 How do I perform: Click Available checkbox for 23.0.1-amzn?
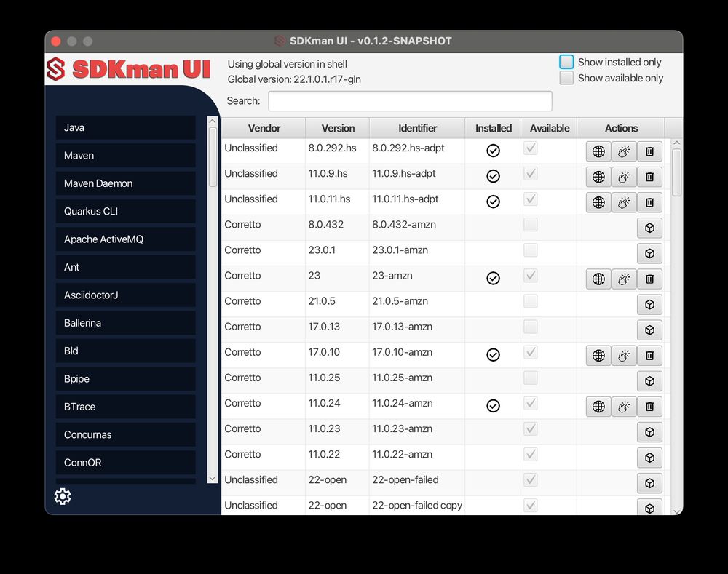(x=531, y=250)
